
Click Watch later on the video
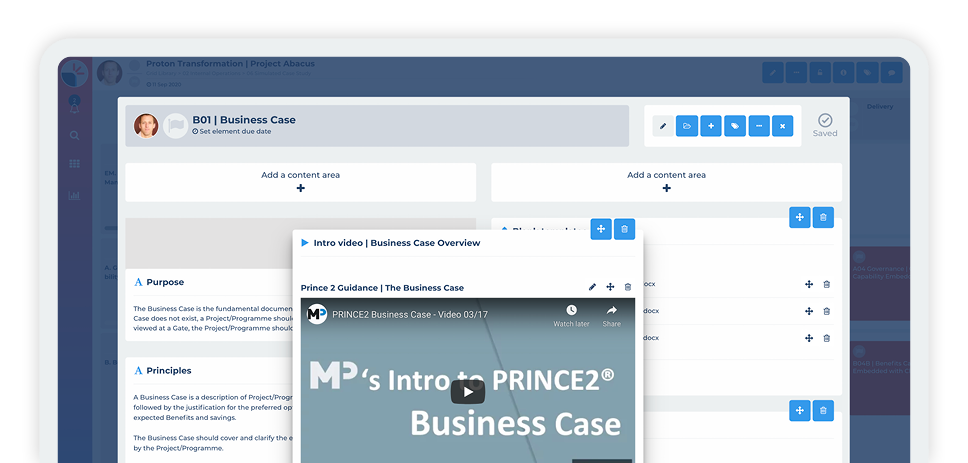pyautogui.click(x=571, y=315)
